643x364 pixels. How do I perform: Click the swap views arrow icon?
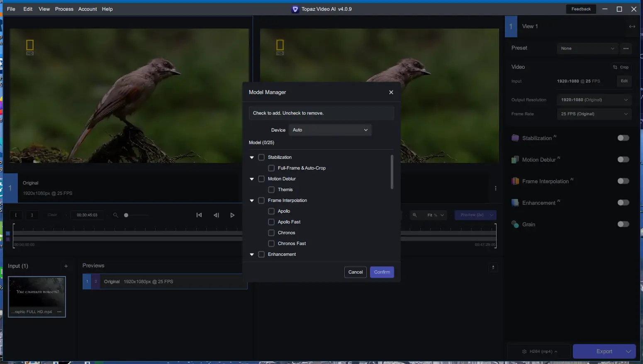pyautogui.click(x=632, y=27)
